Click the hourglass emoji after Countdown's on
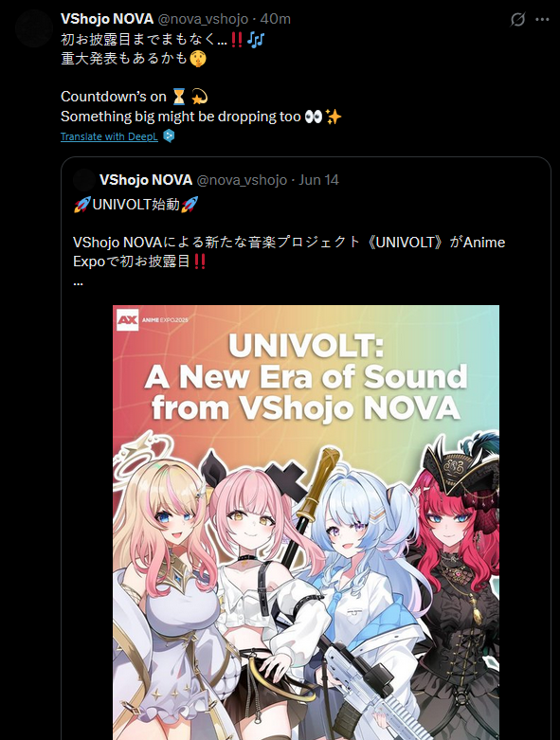The width and height of the screenshot is (560, 740). (x=179, y=97)
